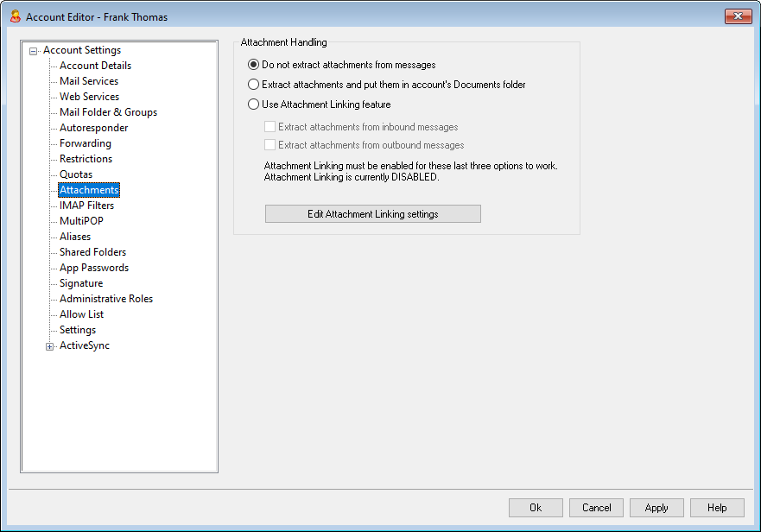The image size is (761, 532).
Task: Navigate to Quotas settings
Action: click(x=76, y=174)
